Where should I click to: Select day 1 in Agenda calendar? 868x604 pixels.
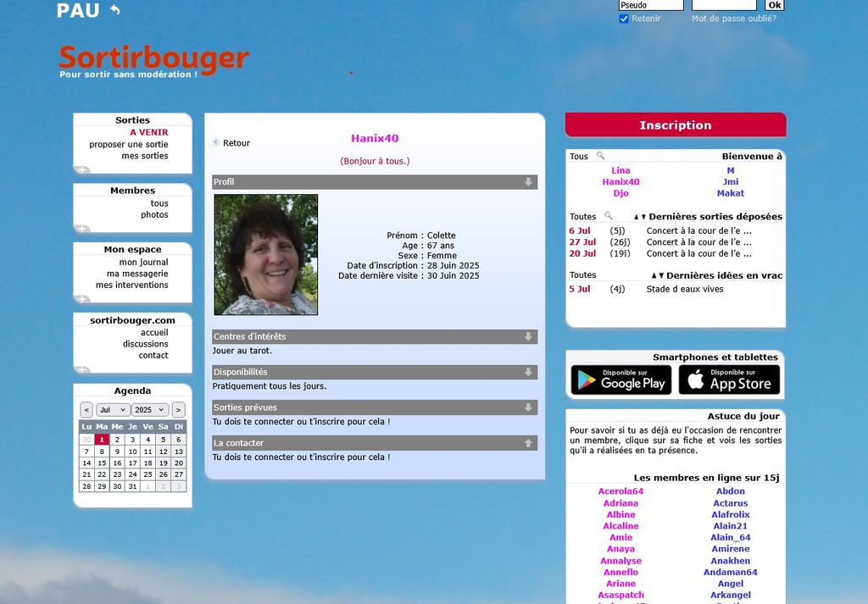point(102,439)
